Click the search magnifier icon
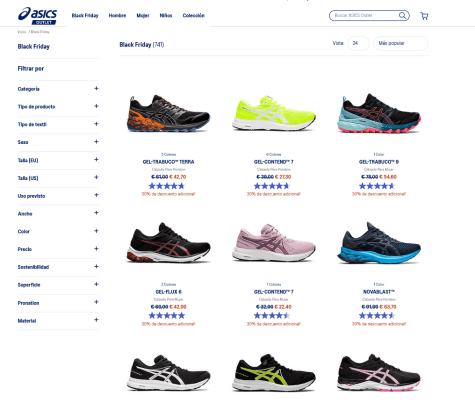475x403 pixels. 402,16
